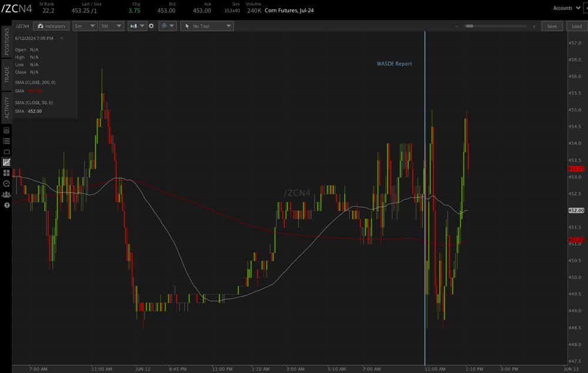Click the IV Rank 22.2 value
Screen dimensions: 588x373
pos(48,11)
